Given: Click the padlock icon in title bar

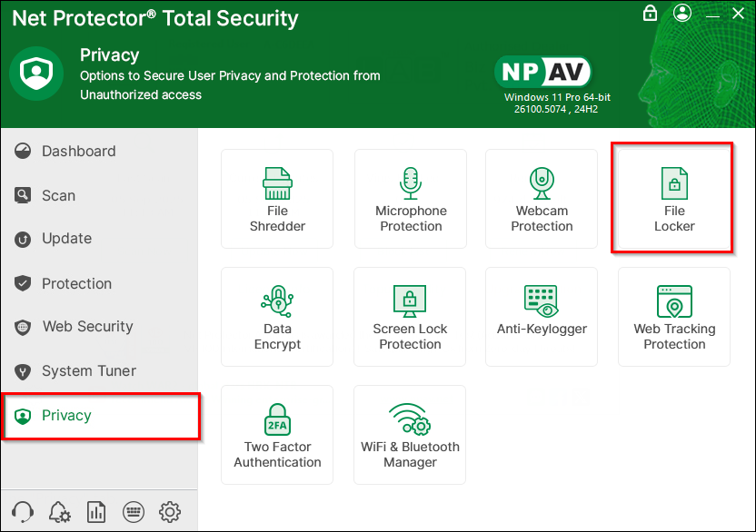Looking at the screenshot, I should [x=650, y=14].
